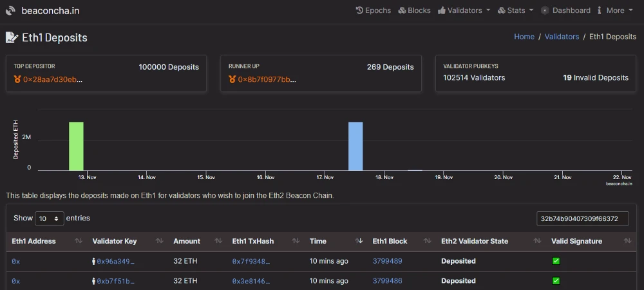The width and height of the screenshot is (644, 290).
Task: Sort table by Eth1 TxHash column
Action: click(x=265, y=241)
